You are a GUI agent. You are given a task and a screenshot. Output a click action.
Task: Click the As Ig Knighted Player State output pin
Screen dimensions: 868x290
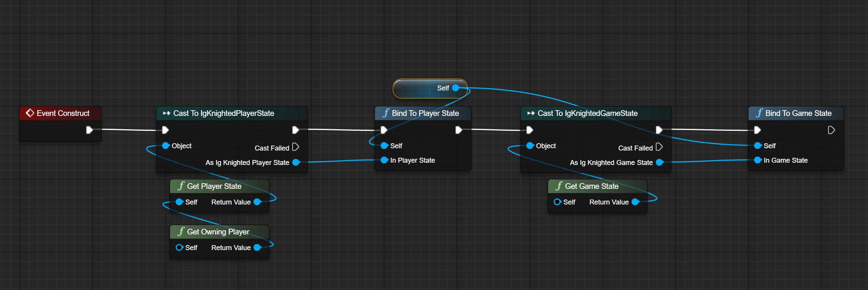[x=296, y=162]
